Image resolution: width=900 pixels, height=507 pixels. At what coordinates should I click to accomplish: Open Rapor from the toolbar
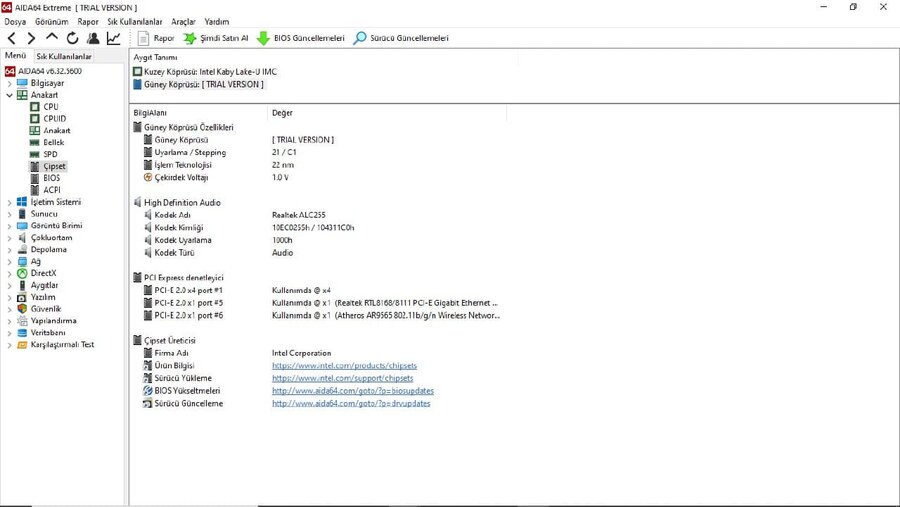point(156,38)
